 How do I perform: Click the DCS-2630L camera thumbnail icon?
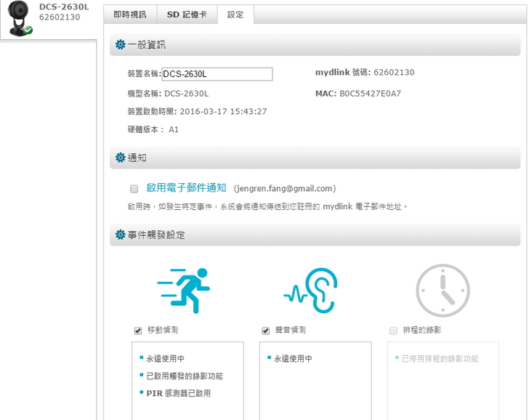pos(20,18)
